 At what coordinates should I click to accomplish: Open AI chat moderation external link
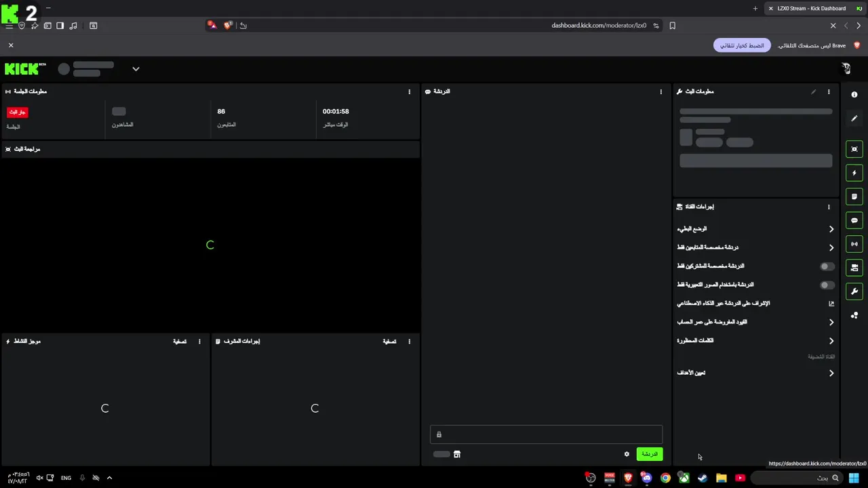(831, 304)
